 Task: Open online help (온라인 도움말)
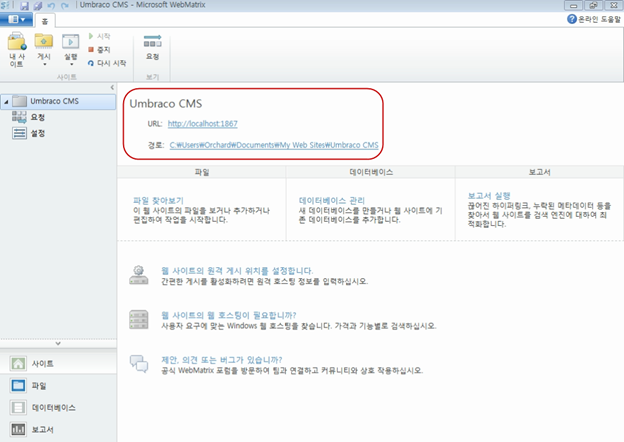594,19
